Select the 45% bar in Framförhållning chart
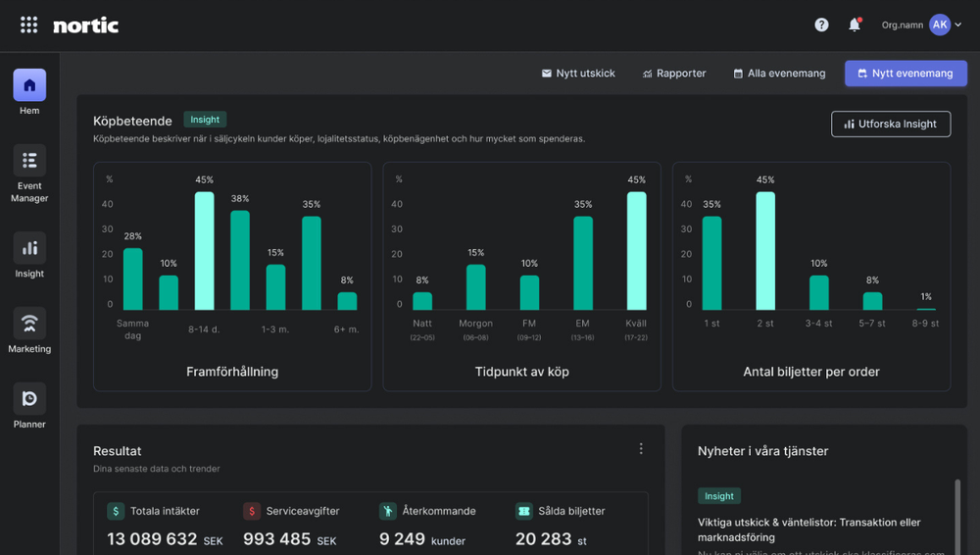The image size is (980, 555). [205, 251]
